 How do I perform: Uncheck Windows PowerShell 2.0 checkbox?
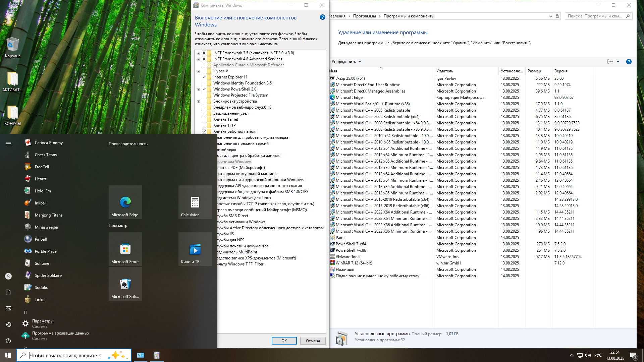click(204, 89)
